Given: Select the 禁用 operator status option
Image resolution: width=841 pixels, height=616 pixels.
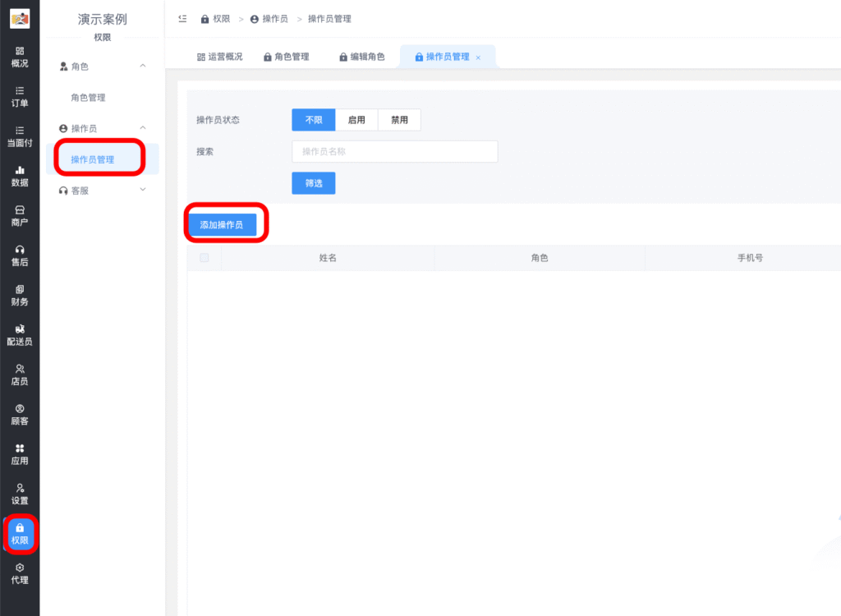Looking at the screenshot, I should (399, 119).
